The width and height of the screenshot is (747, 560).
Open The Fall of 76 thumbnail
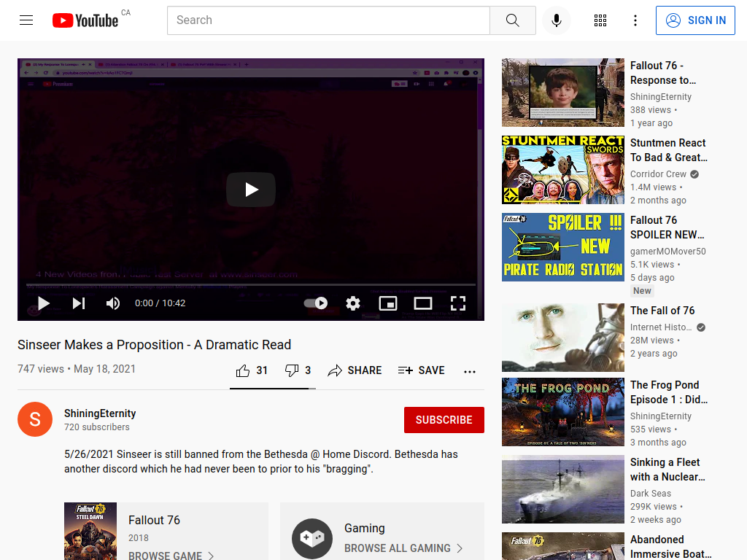click(x=562, y=338)
